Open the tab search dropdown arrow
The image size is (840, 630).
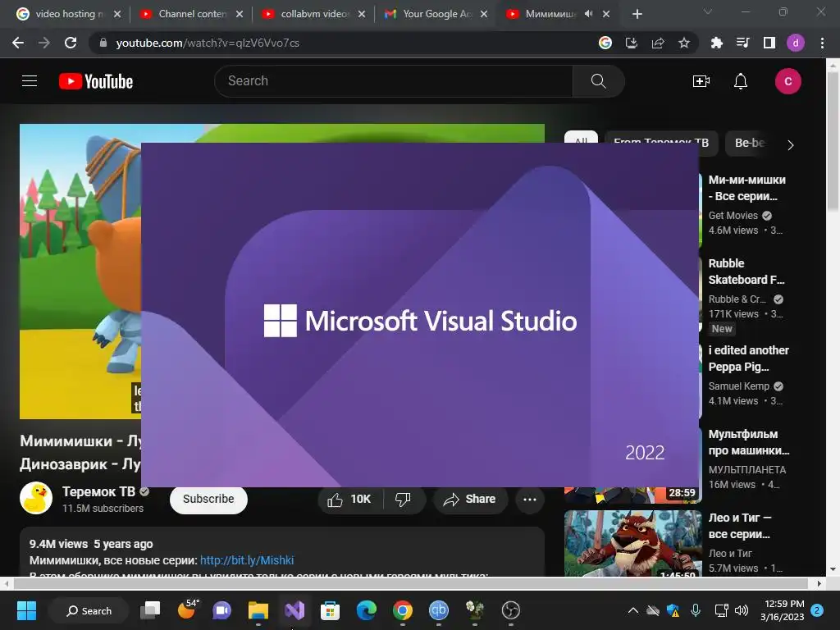click(x=708, y=11)
